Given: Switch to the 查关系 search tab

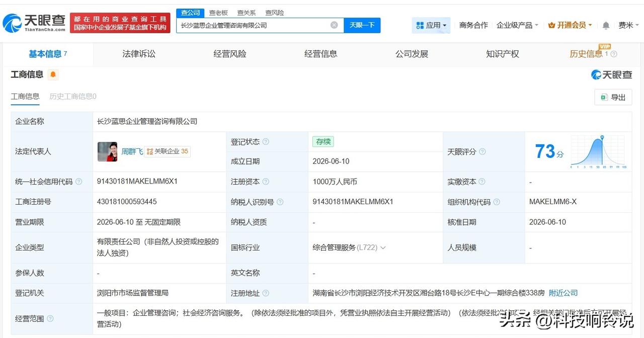Looking at the screenshot, I should pyautogui.click(x=247, y=13).
